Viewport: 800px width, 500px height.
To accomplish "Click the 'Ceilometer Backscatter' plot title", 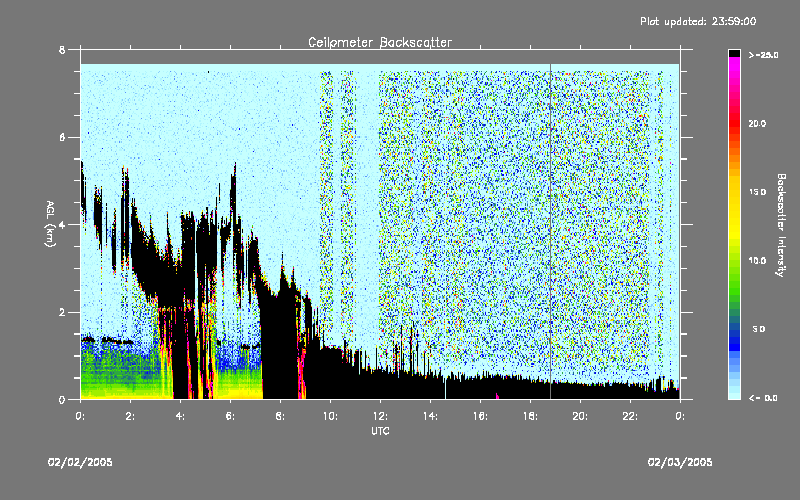I will (380, 42).
